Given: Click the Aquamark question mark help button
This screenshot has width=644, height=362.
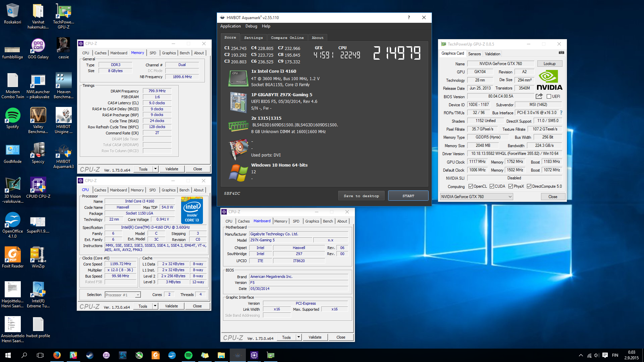Looking at the screenshot, I should coord(409,17).
